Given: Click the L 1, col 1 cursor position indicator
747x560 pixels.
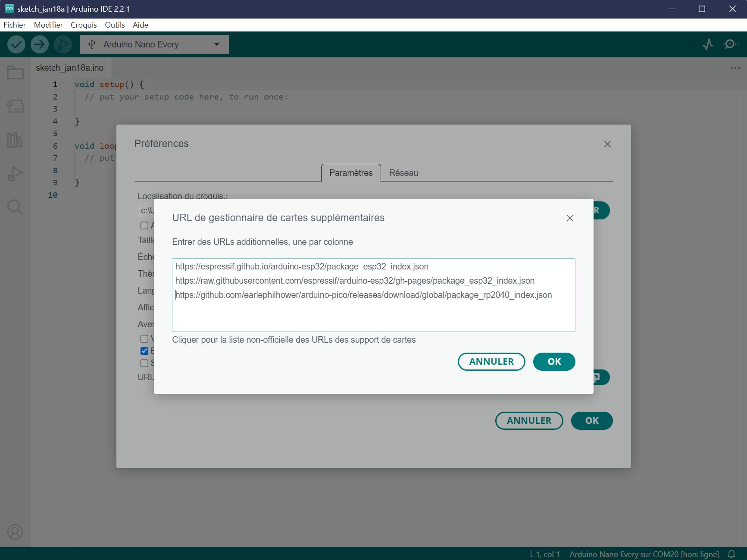Looking at the screenshot, I should pyautogui.click(x=544, y=554).
